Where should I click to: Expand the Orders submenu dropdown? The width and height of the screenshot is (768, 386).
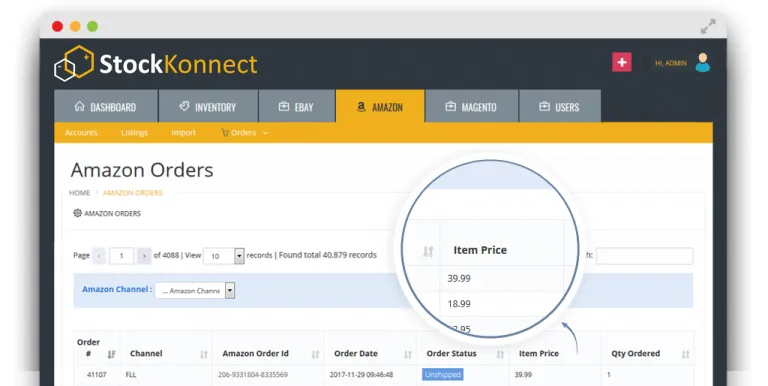tap(244, 133)
